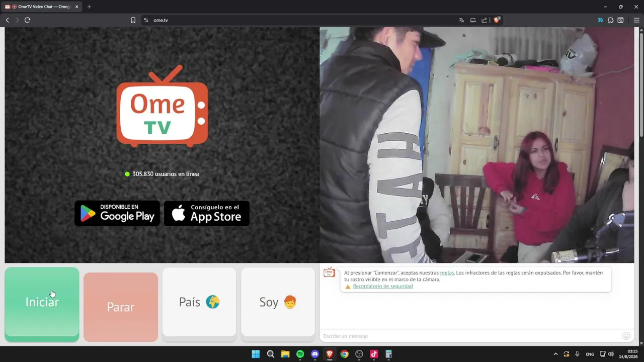Click the microphone icon in the system tray
The image size is (644, 362).
(577, 354)
